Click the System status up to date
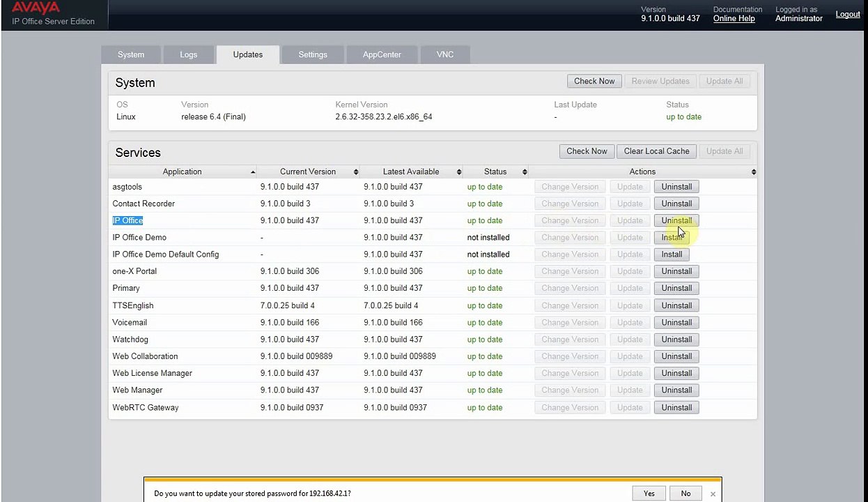The image size is (868, 502). point(683,116)
